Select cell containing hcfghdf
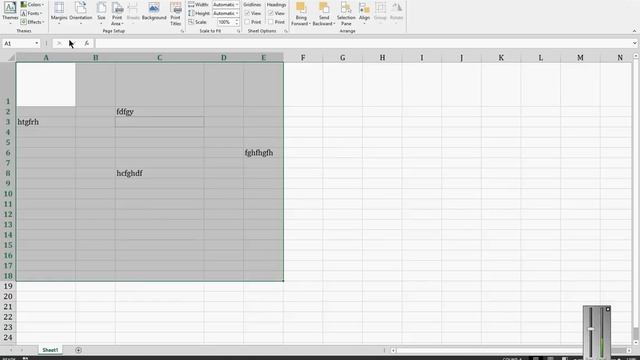Image resolution: width=640 pixels, height=360 pixels. pos(160,173)
